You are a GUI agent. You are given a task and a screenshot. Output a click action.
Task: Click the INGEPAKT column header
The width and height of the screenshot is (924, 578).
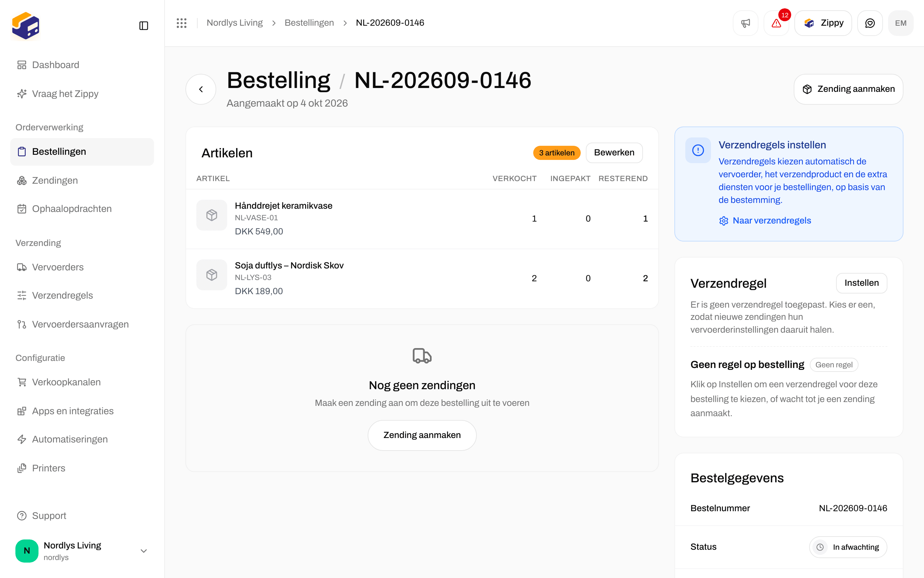(570, 179)
